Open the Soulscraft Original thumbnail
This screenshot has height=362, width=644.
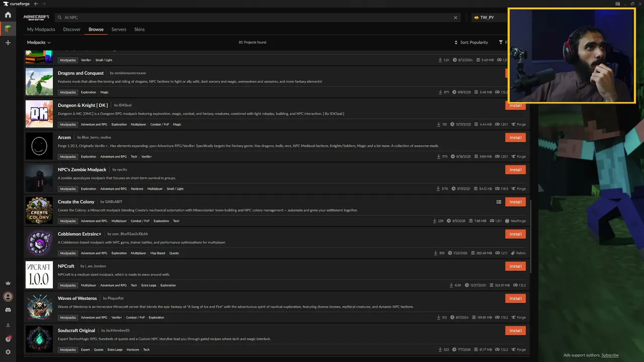(39, 339)
